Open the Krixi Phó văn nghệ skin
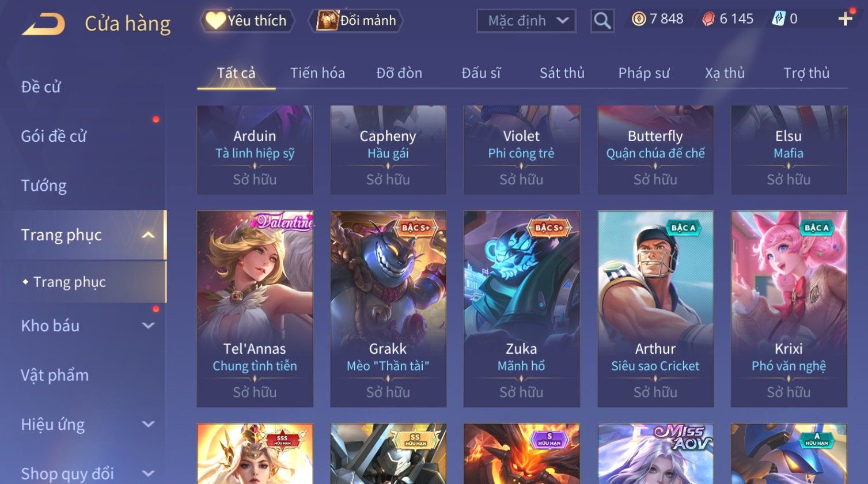The image size is (868, 484). [x=789, y=309]
